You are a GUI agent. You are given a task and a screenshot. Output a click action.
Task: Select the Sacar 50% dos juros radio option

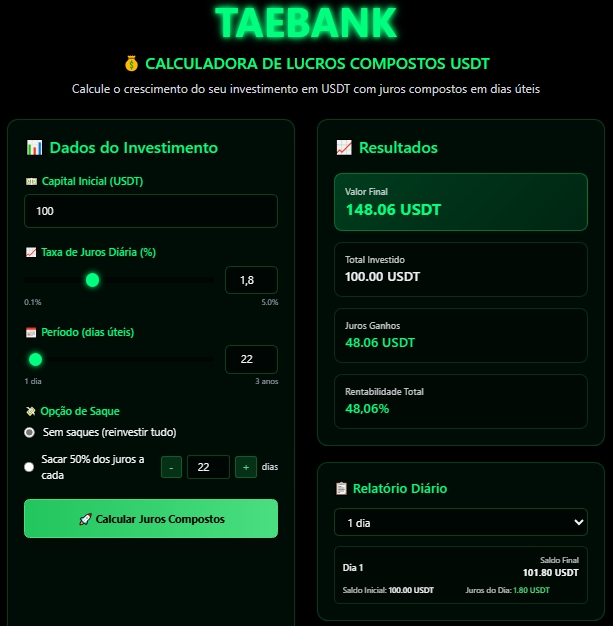point(30,466)
